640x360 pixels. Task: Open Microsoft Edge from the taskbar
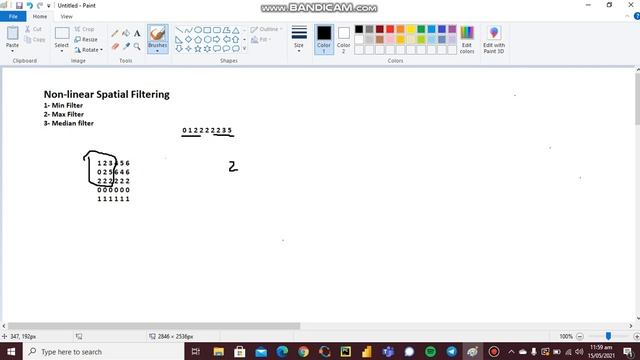282,351
